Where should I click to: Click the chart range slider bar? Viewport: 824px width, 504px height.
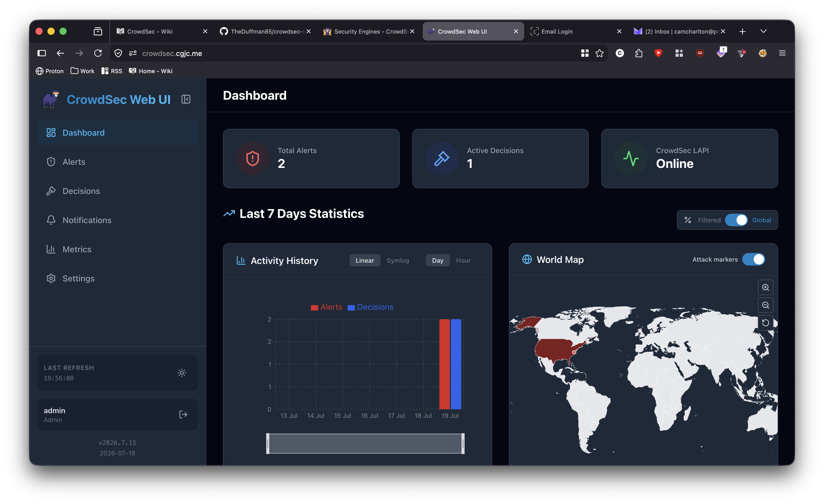[x=365, y=444]
